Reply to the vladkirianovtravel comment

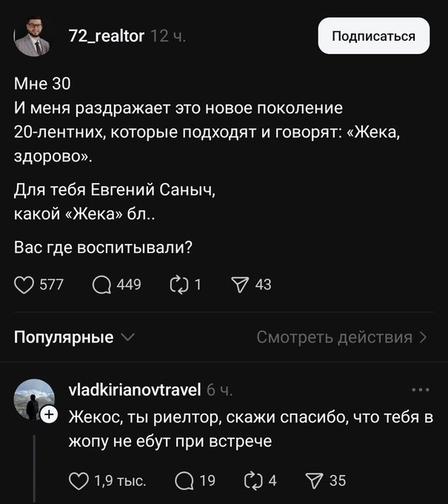(183, 480)
